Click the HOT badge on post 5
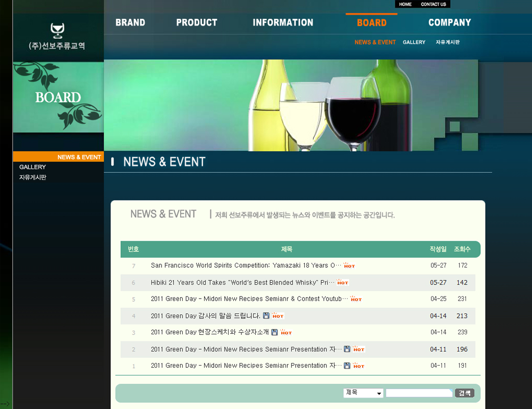Image resolution: width=532 pixels, height=409 pixels. pyautogui.click(x=356, y=299)
